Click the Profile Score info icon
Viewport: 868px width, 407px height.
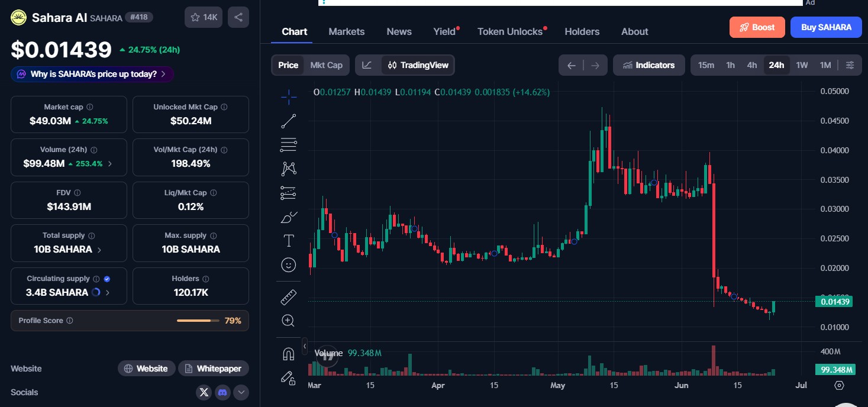[70, 321]
